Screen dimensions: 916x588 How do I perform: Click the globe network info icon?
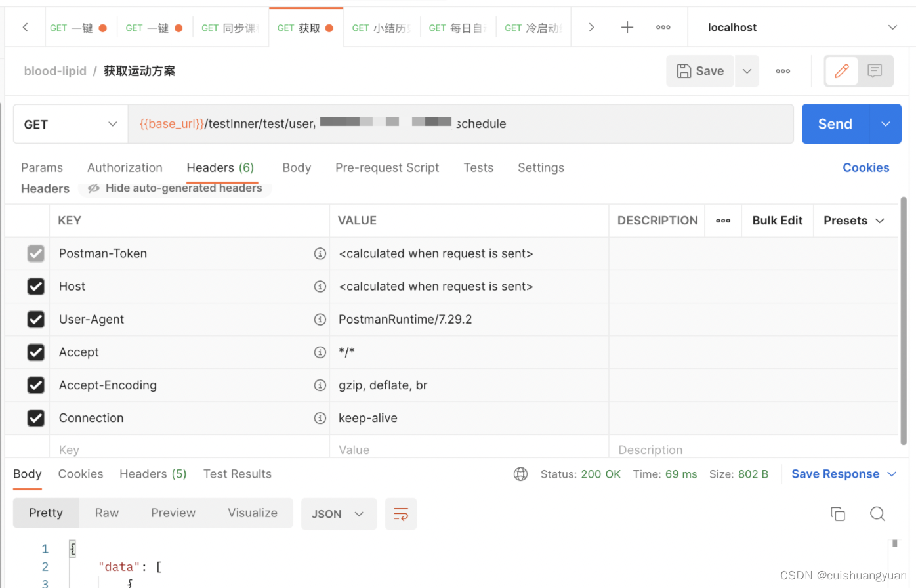520,474
